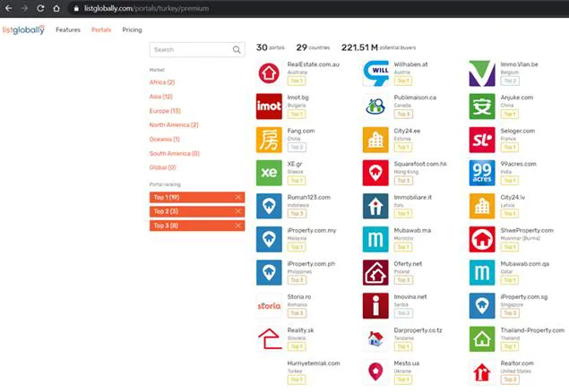Click the Immo.Vlan.be Top 2 badge
Screen dimensions: 569x392
510,81
